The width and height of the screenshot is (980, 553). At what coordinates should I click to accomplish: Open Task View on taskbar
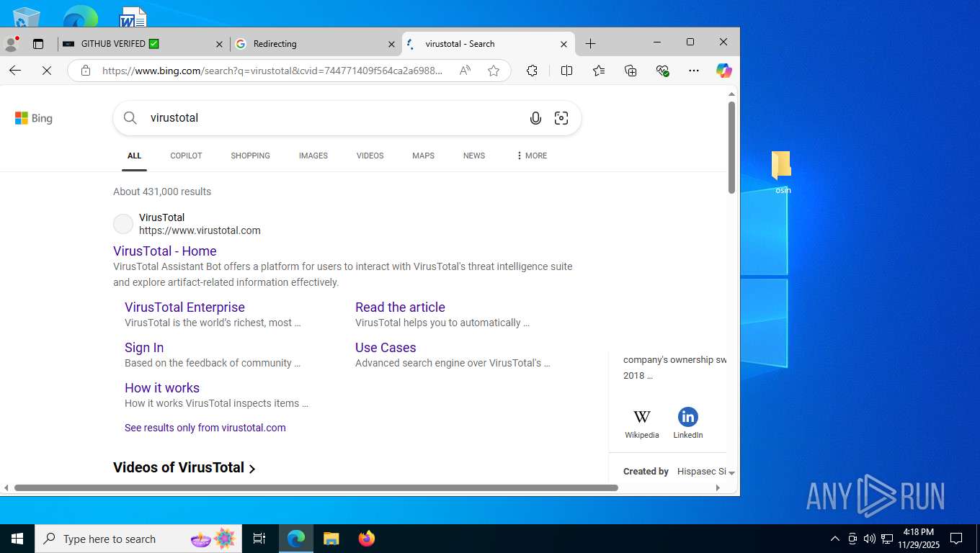[x=259, y=539]
